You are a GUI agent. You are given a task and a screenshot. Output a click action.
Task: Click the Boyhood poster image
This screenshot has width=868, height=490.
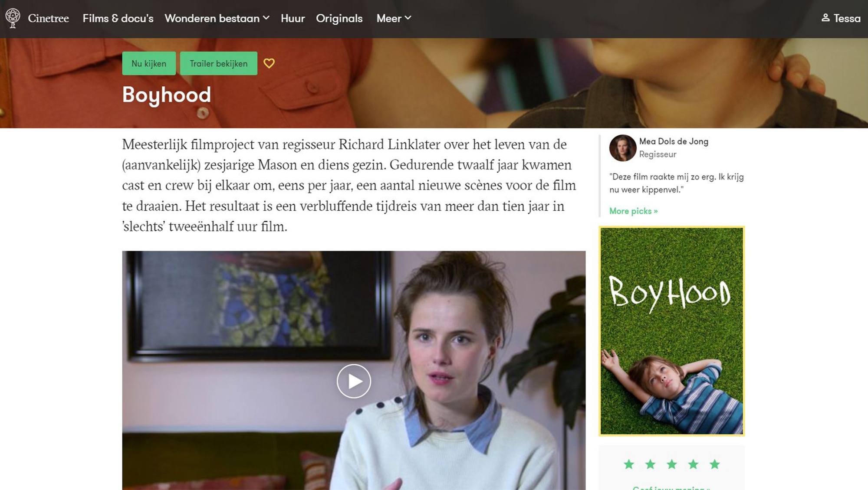pos(672,331)
